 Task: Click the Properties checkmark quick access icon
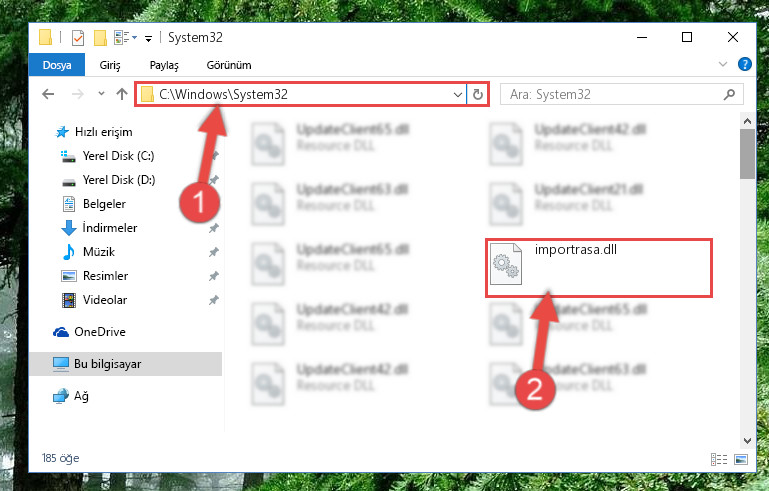click(78, 38)
